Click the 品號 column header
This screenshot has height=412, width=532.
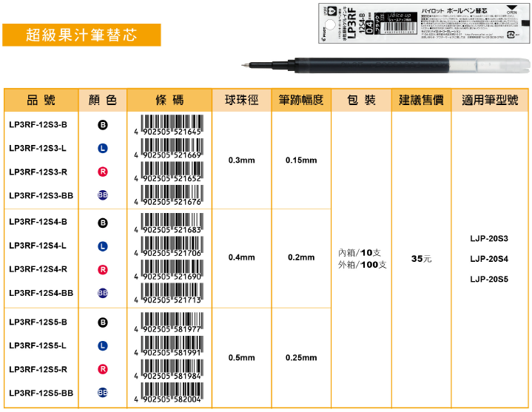click(x=41, y=100)
